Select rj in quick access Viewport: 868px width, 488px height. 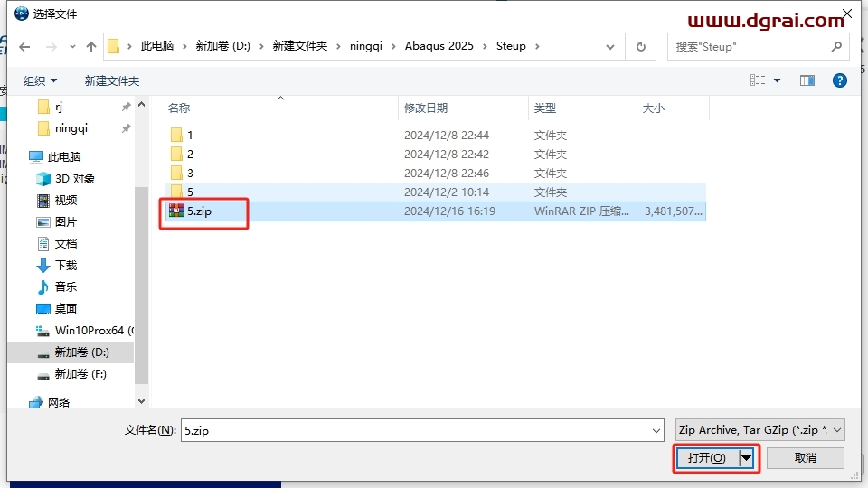click(59, 107)
